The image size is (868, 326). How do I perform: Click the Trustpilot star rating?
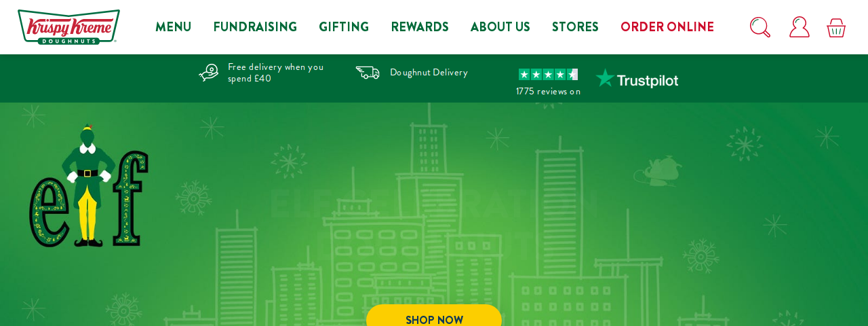[x=548, y=75]
